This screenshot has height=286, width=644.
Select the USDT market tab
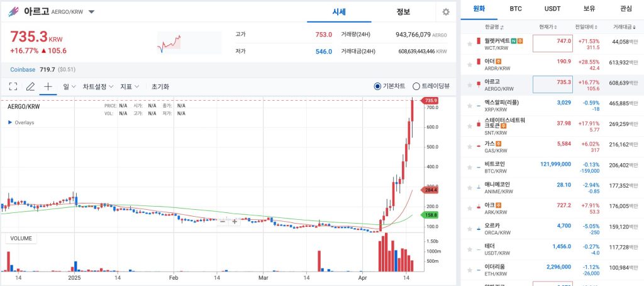click(552, 9)
